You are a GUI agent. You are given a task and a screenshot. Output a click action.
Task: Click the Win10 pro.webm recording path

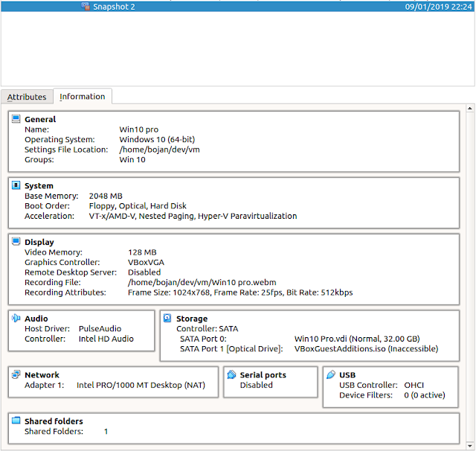click(202, 283)
